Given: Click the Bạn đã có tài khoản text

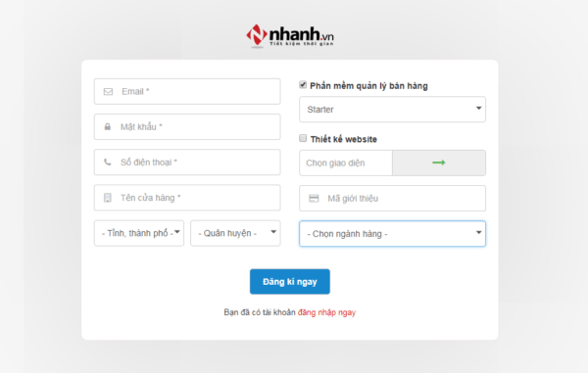Looking at the screenshot, I should [260, 312].
